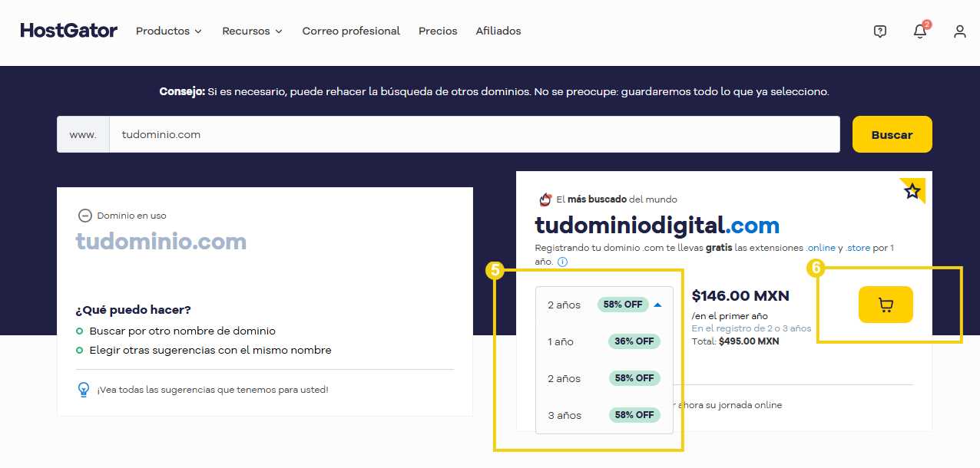Choose the '2 años' list option
This screenshot has height=468, width=980.
click(x=604, y=378)
